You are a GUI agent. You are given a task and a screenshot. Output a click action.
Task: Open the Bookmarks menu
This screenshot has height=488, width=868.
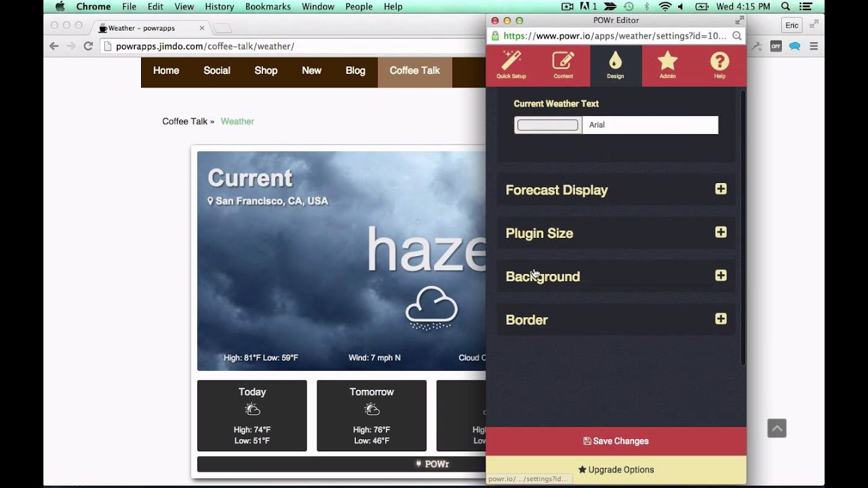coord(267,7)
